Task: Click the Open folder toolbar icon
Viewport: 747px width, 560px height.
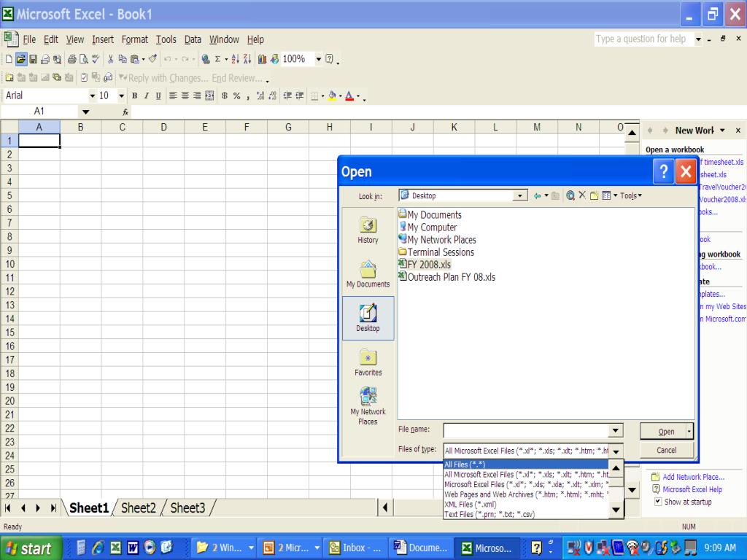Action: (20, 59)
